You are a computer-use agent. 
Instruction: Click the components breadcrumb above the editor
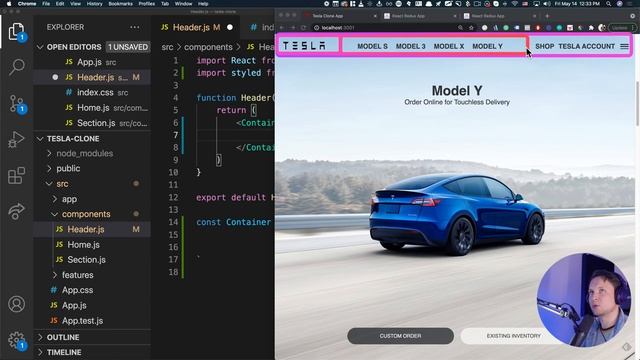click(x=208, y=47)
